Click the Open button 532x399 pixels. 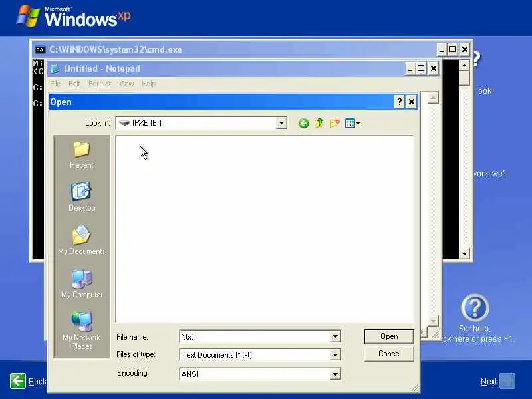[389, 336]
